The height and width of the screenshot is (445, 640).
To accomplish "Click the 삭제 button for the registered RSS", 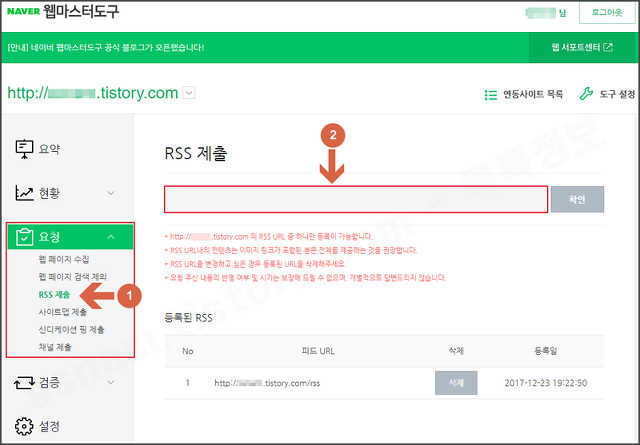I will pyautogui.click(x=456, y=383).
